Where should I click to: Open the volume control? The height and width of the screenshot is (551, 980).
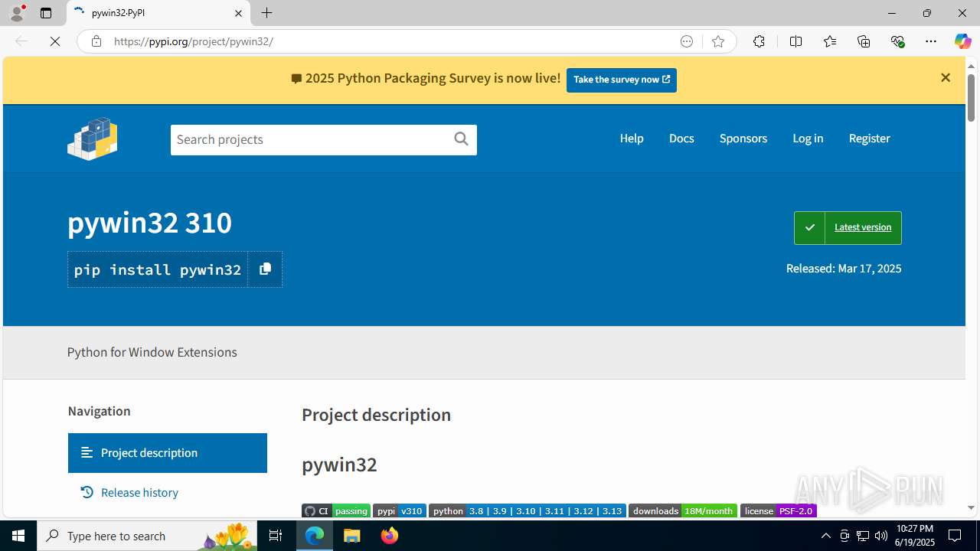(x=880, y=536)
